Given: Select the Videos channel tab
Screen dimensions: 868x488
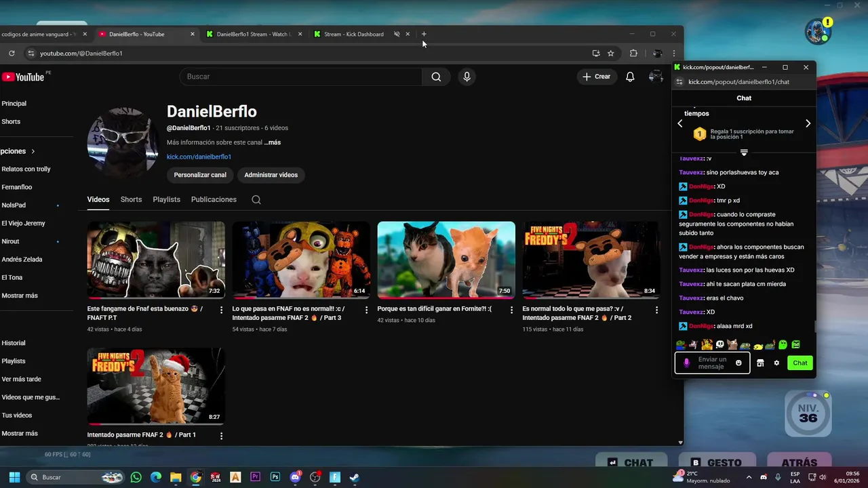Looking at the screenshot, I should click(x=98, y=199).
